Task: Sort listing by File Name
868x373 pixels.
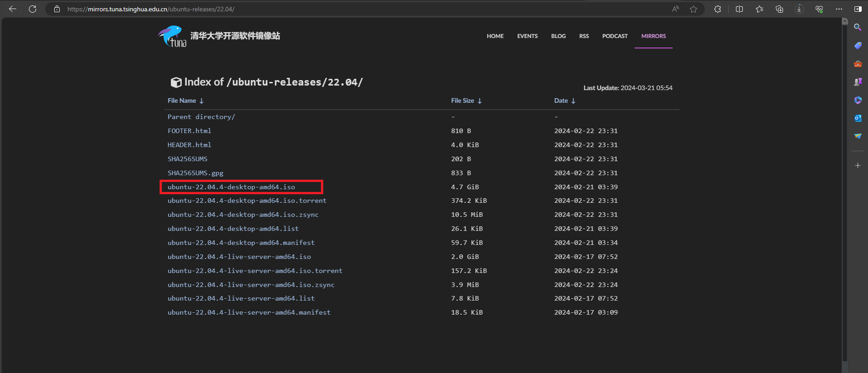Action: click(185, 100)
